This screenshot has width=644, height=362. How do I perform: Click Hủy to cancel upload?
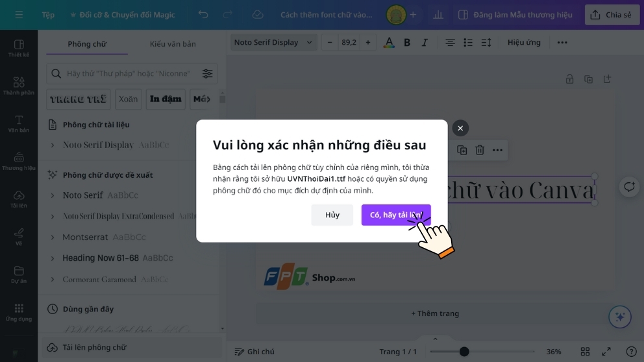tap(332, 215)
